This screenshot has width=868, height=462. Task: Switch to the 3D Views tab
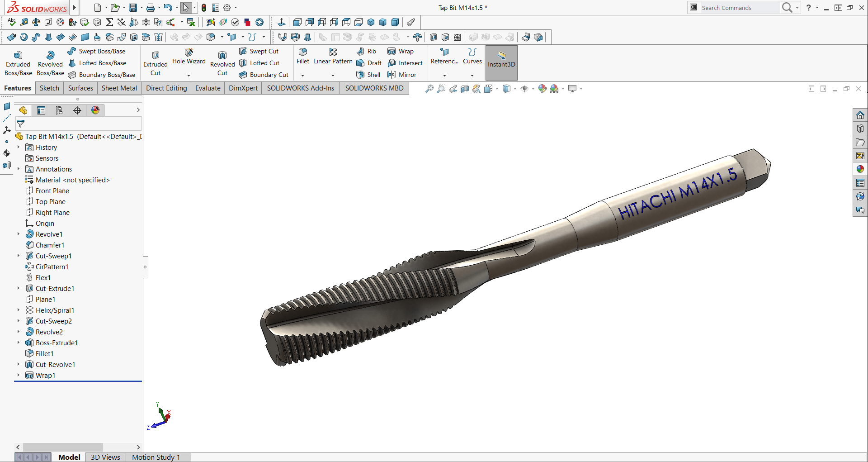pyautogui.click(x=105, y=457)
